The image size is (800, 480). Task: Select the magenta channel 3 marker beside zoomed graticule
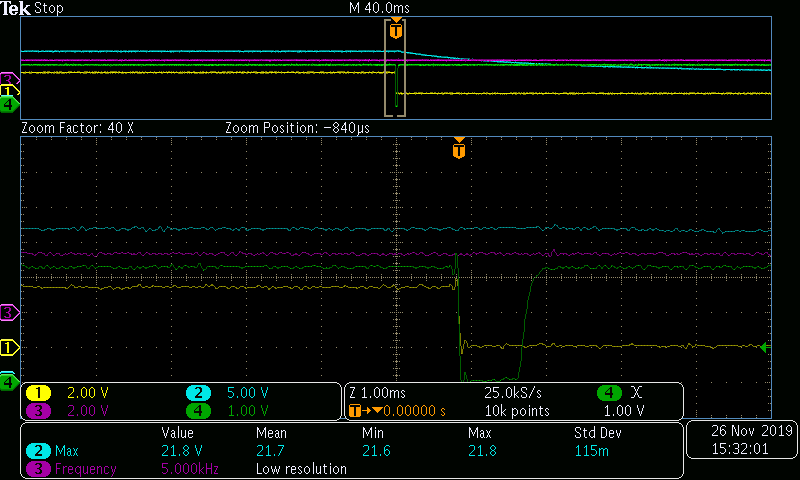point(9,312)
